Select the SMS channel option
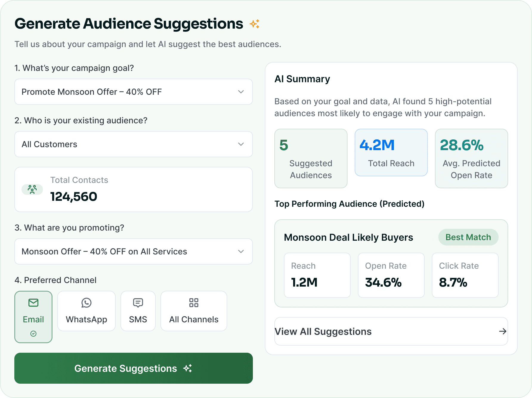Image resolution: width=532 pixels, height=398 pixels. click(138, 311)
